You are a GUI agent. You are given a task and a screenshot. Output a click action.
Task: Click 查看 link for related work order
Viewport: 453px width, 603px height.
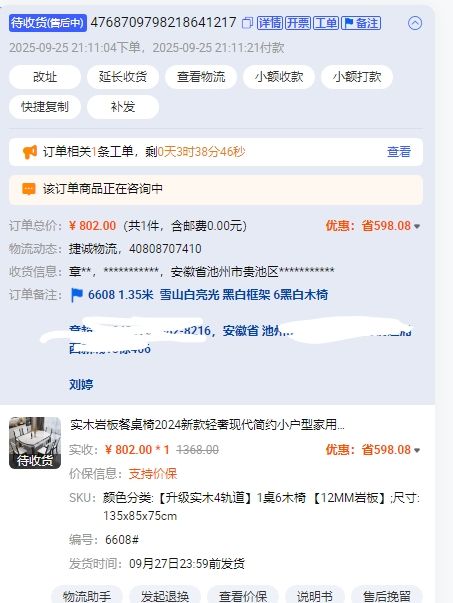399,152
